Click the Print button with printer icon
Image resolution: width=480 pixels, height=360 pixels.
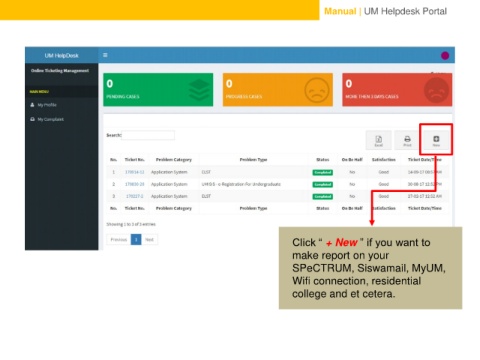pos(407,140)
